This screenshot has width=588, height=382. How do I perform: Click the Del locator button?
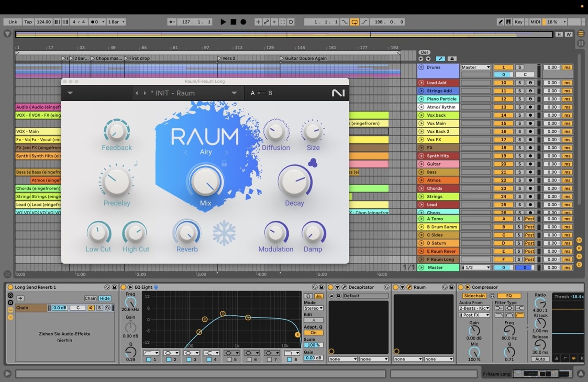[x=424, y=52]
